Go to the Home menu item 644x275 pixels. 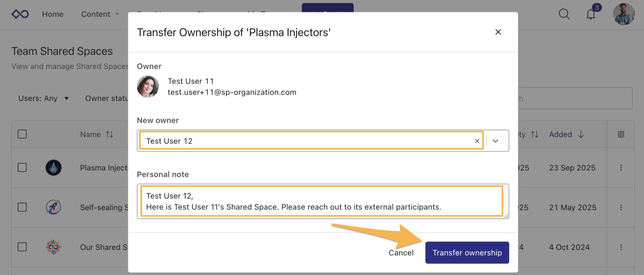click(x=53, y=14)
